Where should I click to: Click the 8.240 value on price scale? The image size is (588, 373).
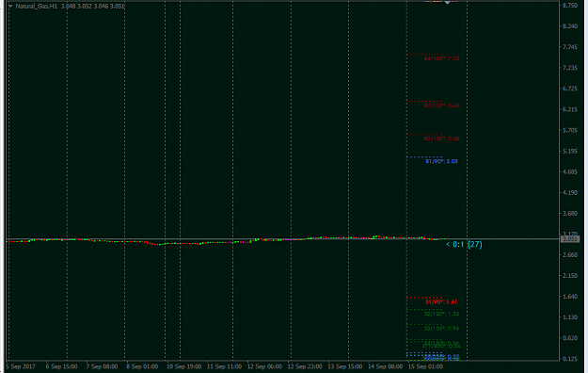tap(570, 26)
